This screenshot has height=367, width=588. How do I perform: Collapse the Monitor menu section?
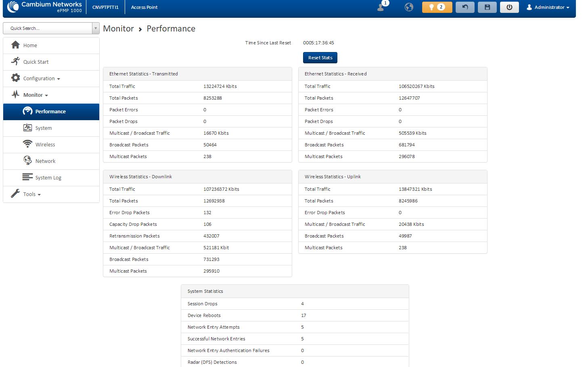tap(36, 95)
